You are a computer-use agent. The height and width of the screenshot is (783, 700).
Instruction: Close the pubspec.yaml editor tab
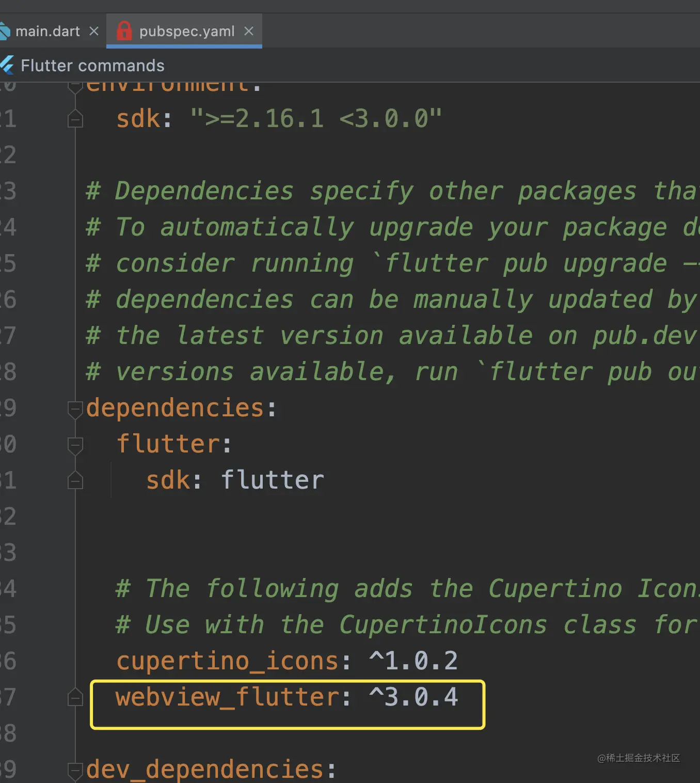[249, 32]
